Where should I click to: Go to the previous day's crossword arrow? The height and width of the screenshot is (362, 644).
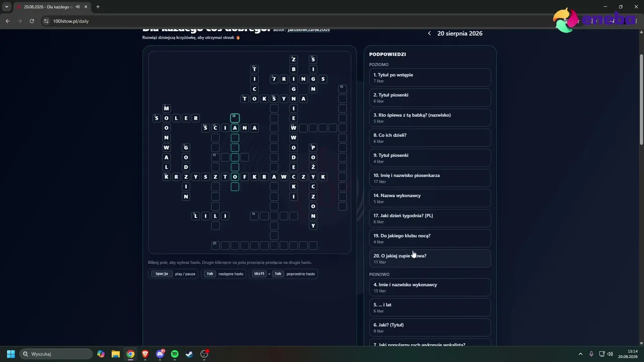429,33
